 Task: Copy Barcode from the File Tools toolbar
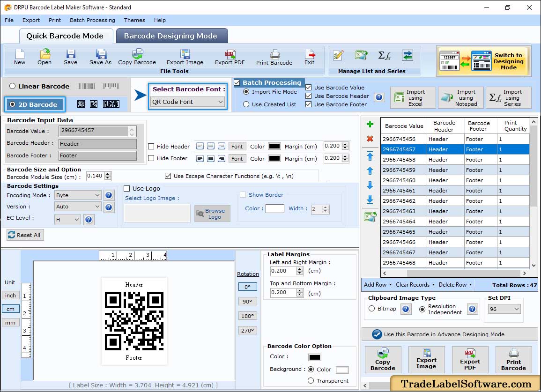tap(137, 57)
